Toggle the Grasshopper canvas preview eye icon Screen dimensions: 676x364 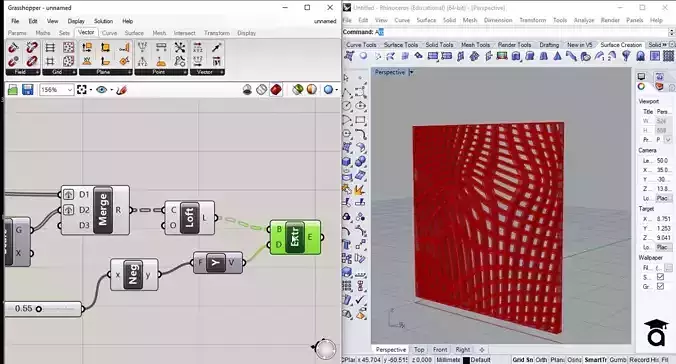pos(102,90)
